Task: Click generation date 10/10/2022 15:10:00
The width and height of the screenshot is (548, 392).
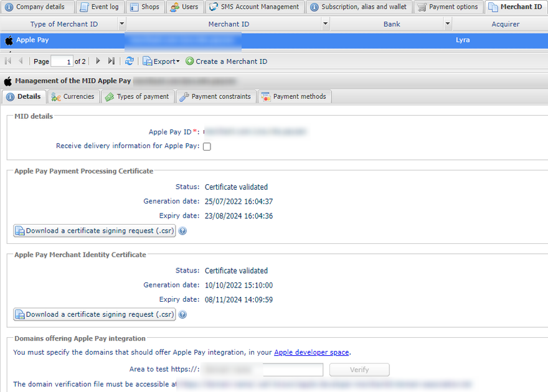Action: [x=239, y=285]
